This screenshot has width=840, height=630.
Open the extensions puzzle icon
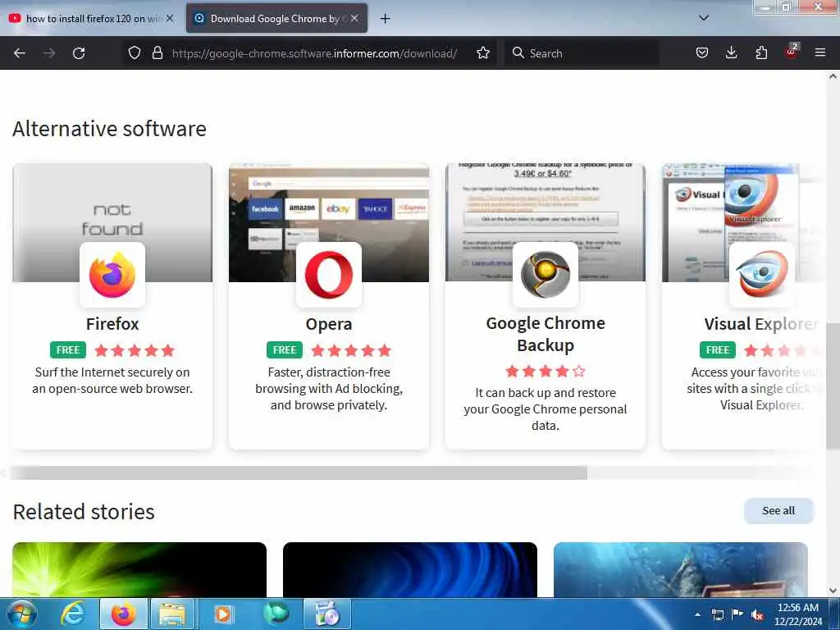pos(761,52)
